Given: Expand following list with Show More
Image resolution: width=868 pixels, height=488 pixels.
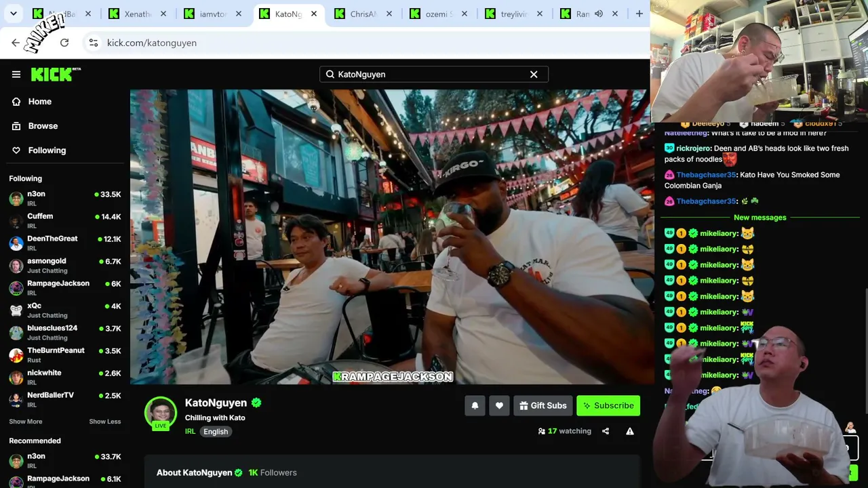Looking at the screenshot, I should [26, 422].
